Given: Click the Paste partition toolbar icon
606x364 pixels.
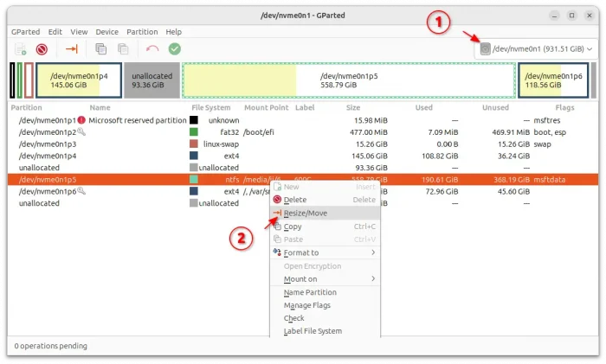Looking at the screenshot, I should click(123, 49).
